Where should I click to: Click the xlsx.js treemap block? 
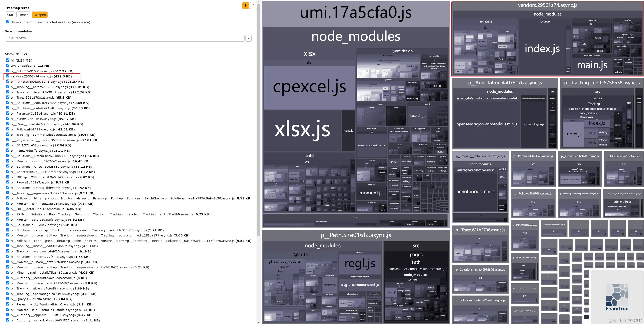click(x=302, y=130)
